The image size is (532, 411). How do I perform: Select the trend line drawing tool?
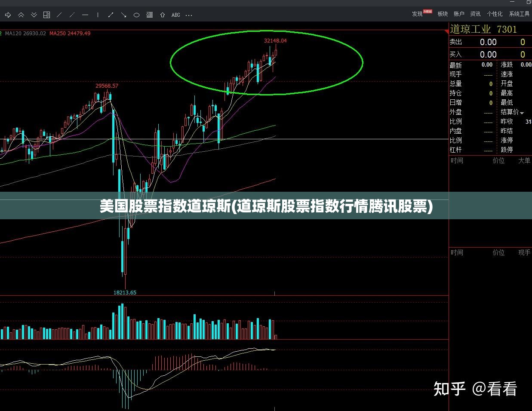pos(59,15)
